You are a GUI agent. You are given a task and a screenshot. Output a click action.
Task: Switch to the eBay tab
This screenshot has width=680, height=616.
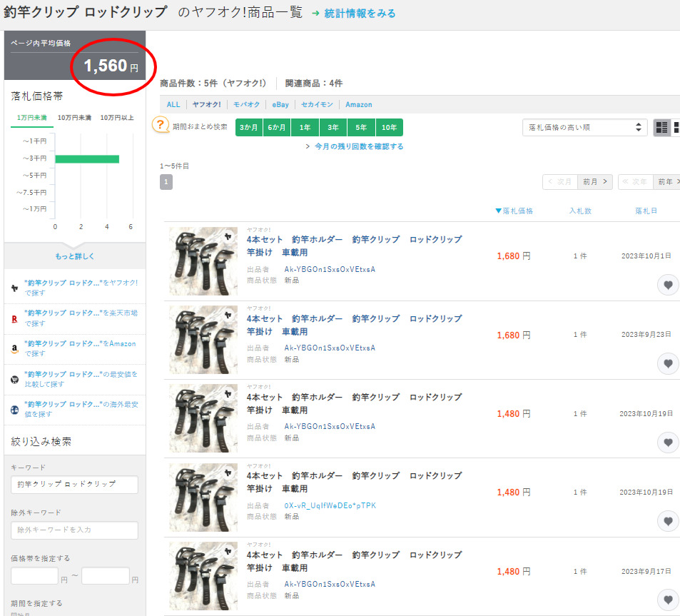pyautogui.click(x=280, y=104)
